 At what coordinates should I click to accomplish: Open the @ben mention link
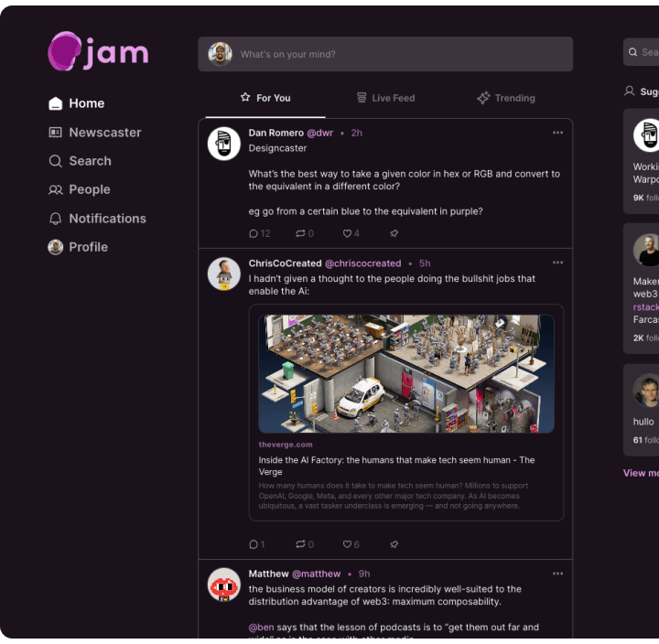261,628
